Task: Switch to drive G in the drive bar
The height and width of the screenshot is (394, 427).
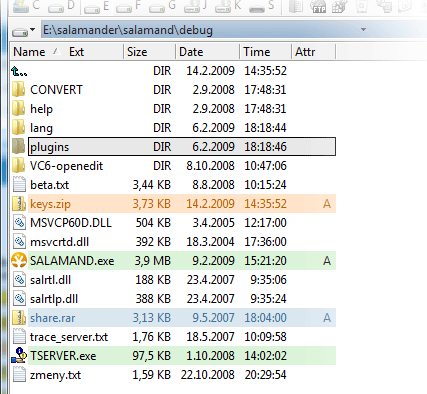Action: click(x=162, y=6)
